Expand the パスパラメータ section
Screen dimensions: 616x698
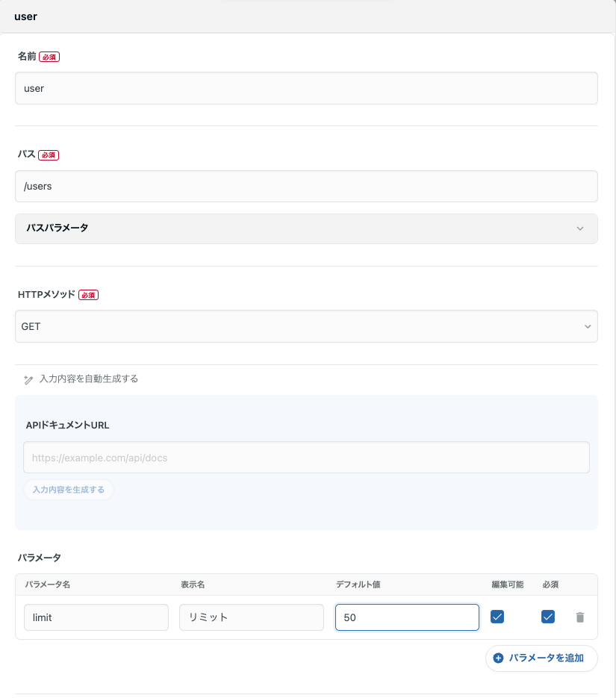click(306, 228)
